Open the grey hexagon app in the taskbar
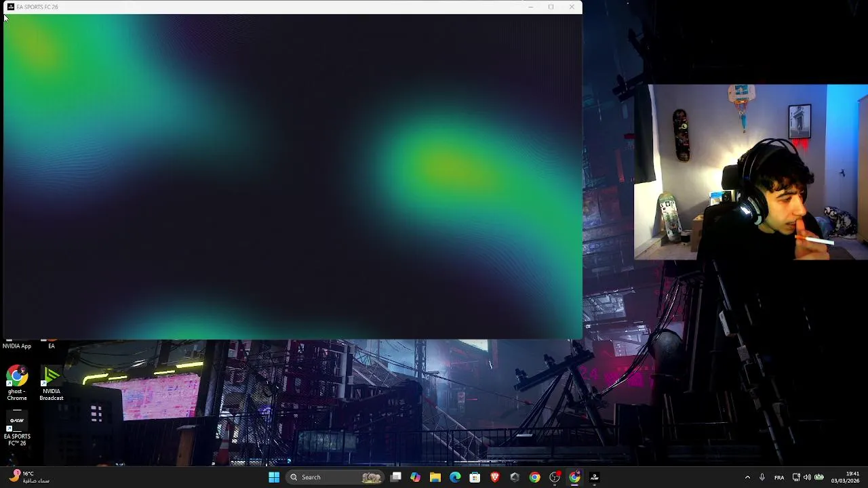 pyautogui.click(x=515, y=477)
